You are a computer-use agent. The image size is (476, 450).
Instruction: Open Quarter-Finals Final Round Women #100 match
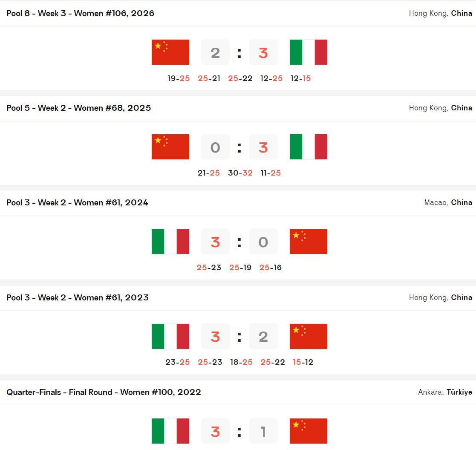[x=104, y=392]
